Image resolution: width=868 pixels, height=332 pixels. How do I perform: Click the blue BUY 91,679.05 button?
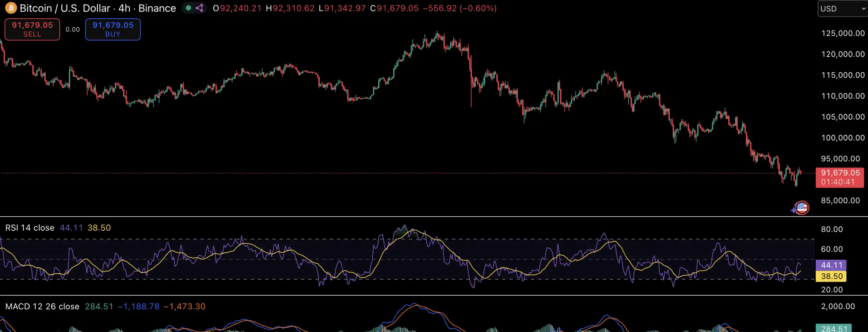tap(113, 30)
